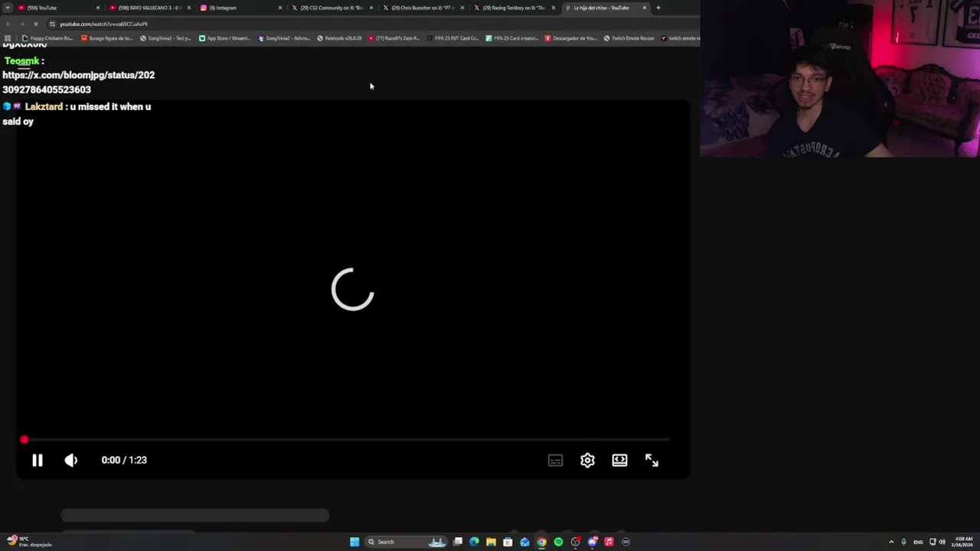This screenshot has height=551, width=980.
Task: Open Spotify from taskbar
Action: (x=558, y=542)
